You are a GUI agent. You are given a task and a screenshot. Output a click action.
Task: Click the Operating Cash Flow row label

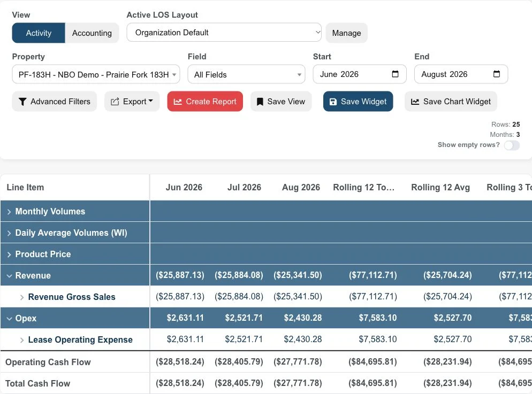pos(48,362)
